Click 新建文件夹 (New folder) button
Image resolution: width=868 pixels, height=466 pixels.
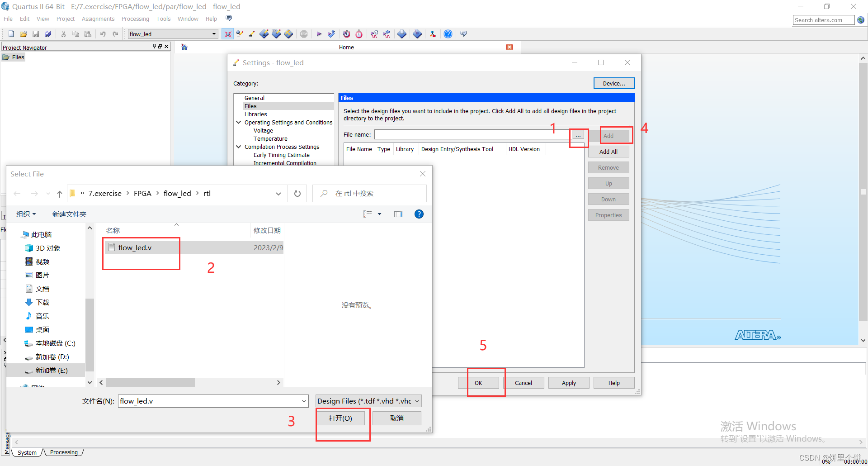69,214
